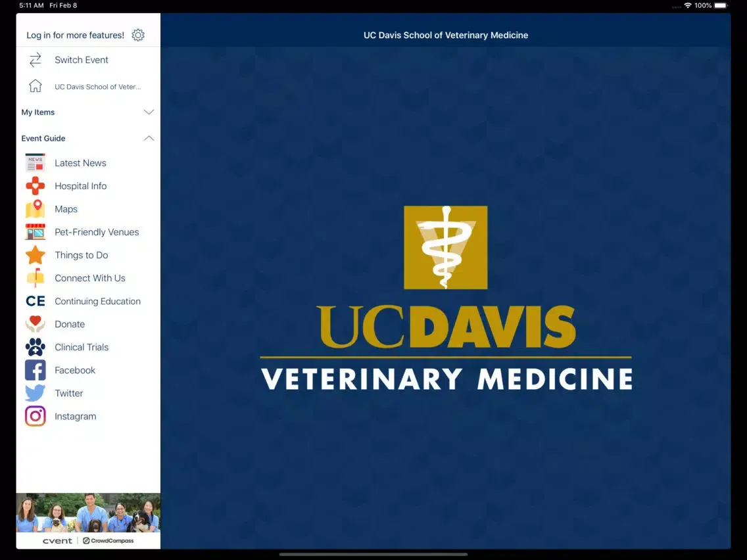Tap the Instagram text label
The height and width of the screenshot is (560, 747).
pyautogui.click(x=75, y=416)
